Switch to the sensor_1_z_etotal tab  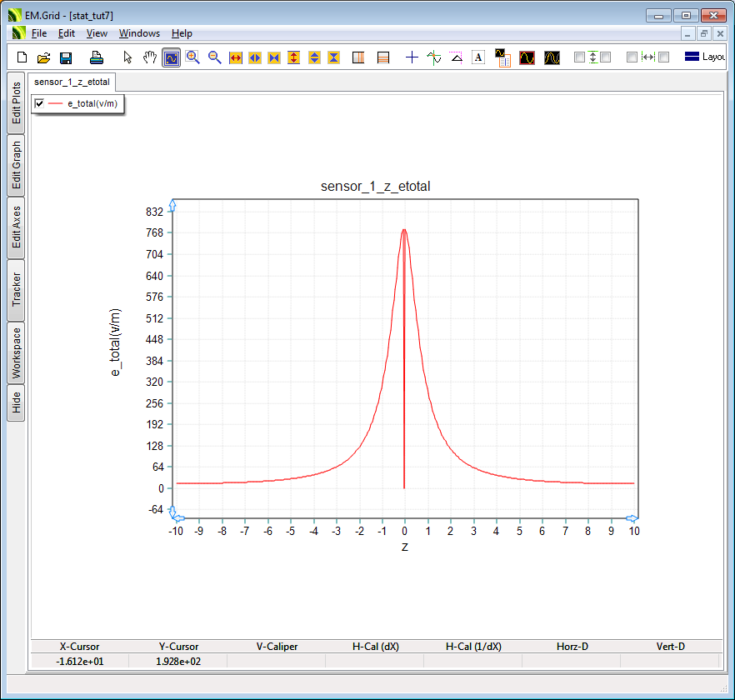(72, 82)
